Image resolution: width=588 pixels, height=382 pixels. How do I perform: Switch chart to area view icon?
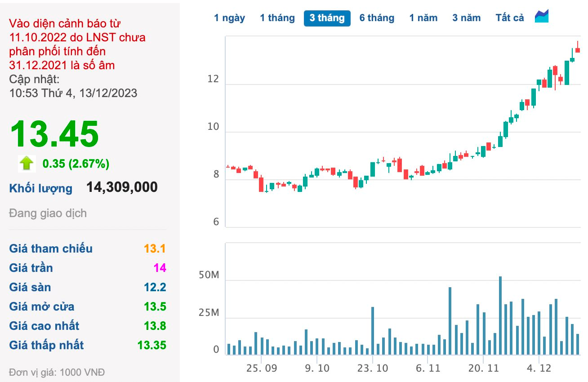coord(542,17)
